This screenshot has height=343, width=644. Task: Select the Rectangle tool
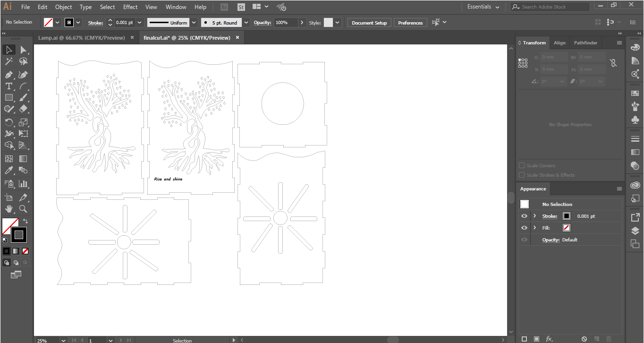(x=8, y=97)
